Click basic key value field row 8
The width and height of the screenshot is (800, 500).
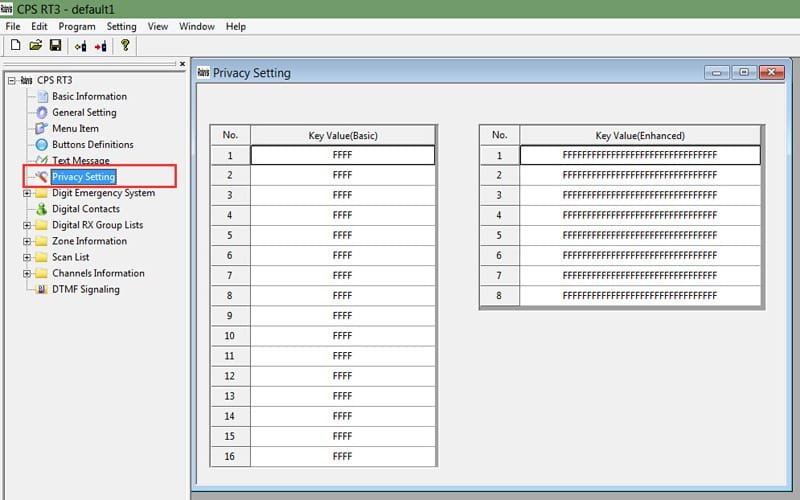[342, 295]
